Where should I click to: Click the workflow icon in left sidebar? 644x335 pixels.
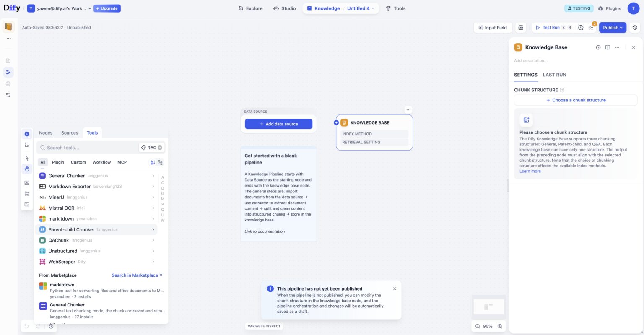8,72
